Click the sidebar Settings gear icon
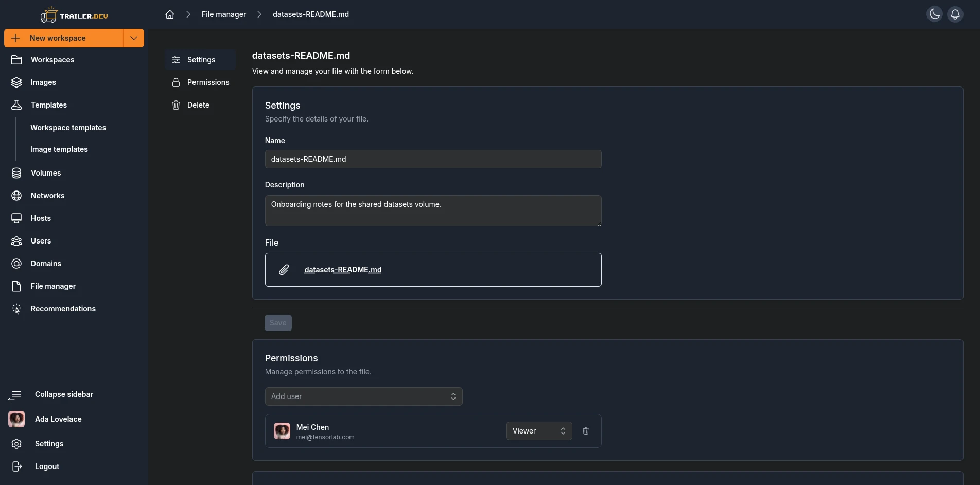The image size is (980, 485). click(16, 444)
